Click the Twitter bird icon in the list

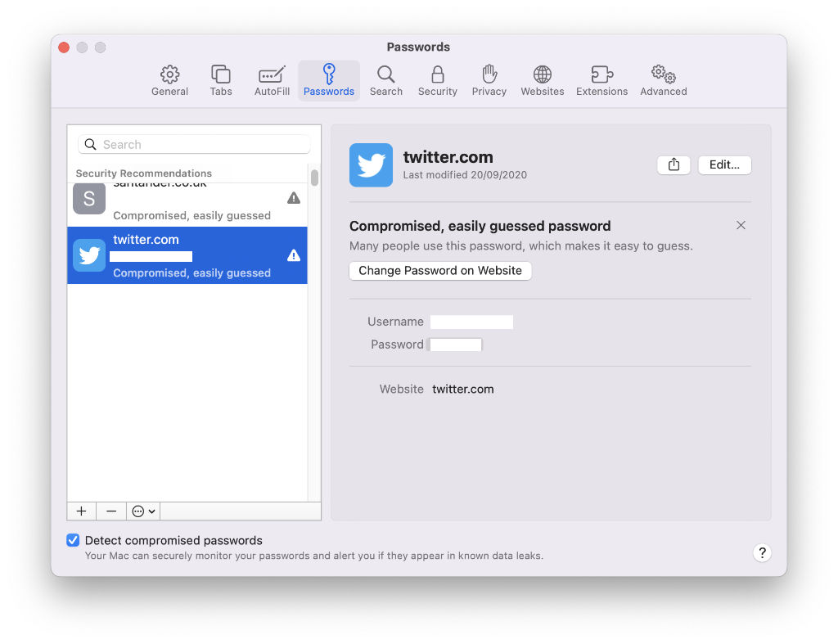point(89,255)
